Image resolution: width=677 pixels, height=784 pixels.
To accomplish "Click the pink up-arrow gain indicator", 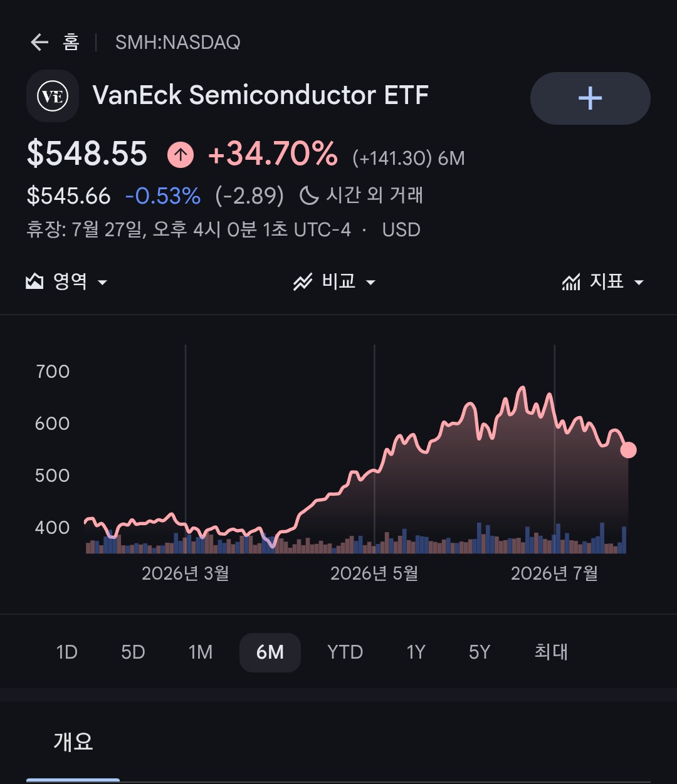I will 181,155.
